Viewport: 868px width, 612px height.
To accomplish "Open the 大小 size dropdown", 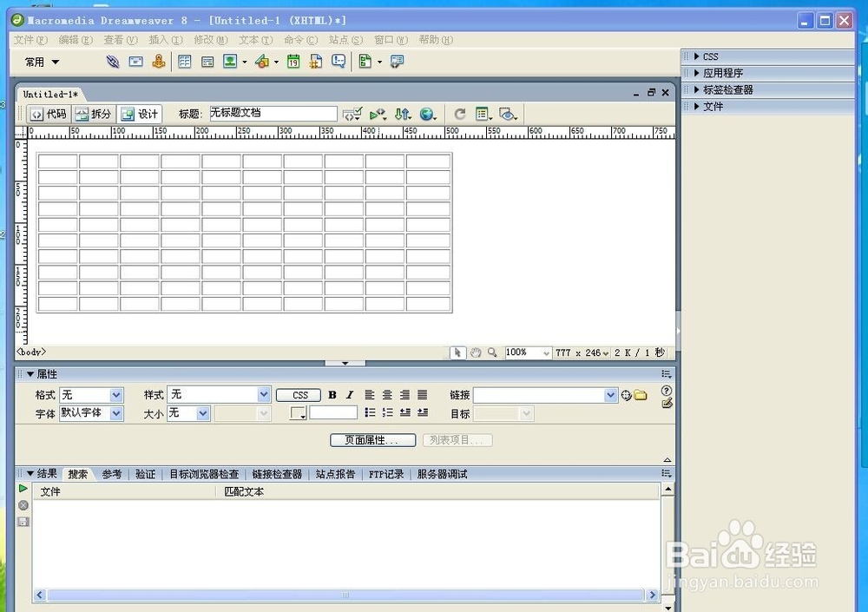I will click(203, 413).
